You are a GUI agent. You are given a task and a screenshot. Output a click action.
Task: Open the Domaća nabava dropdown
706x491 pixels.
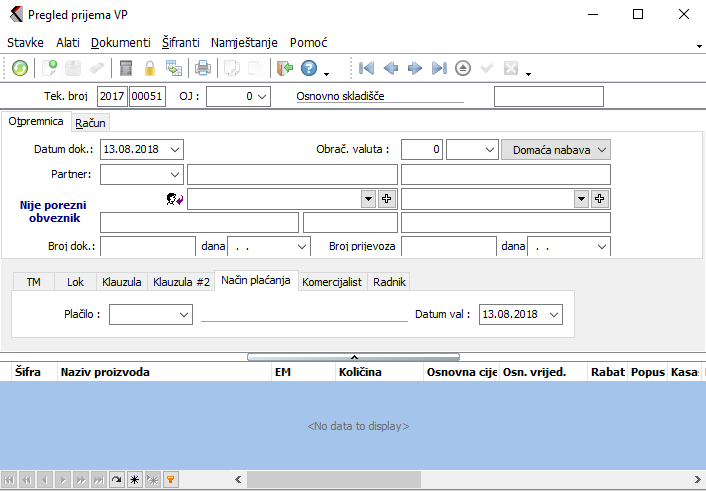click(555, 149)
